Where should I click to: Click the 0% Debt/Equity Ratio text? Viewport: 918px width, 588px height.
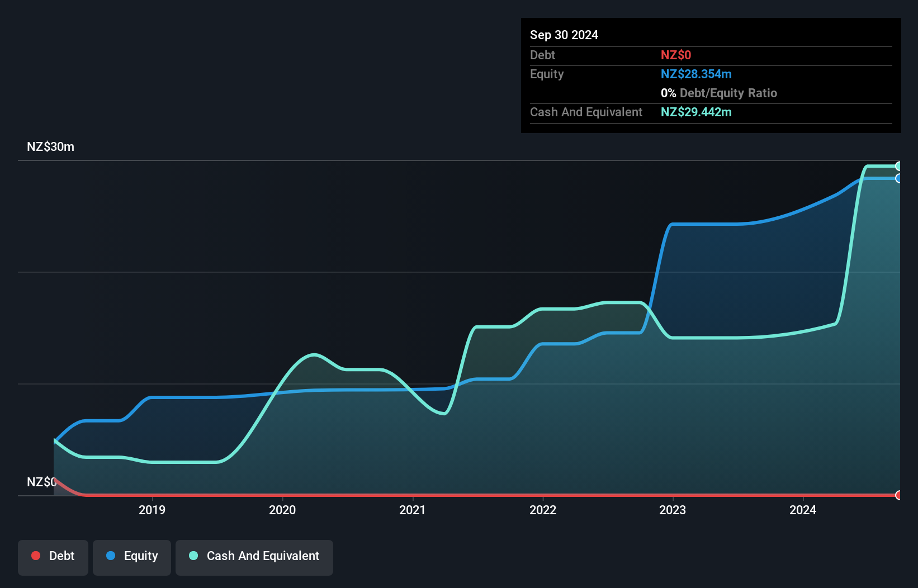(719, 93)
